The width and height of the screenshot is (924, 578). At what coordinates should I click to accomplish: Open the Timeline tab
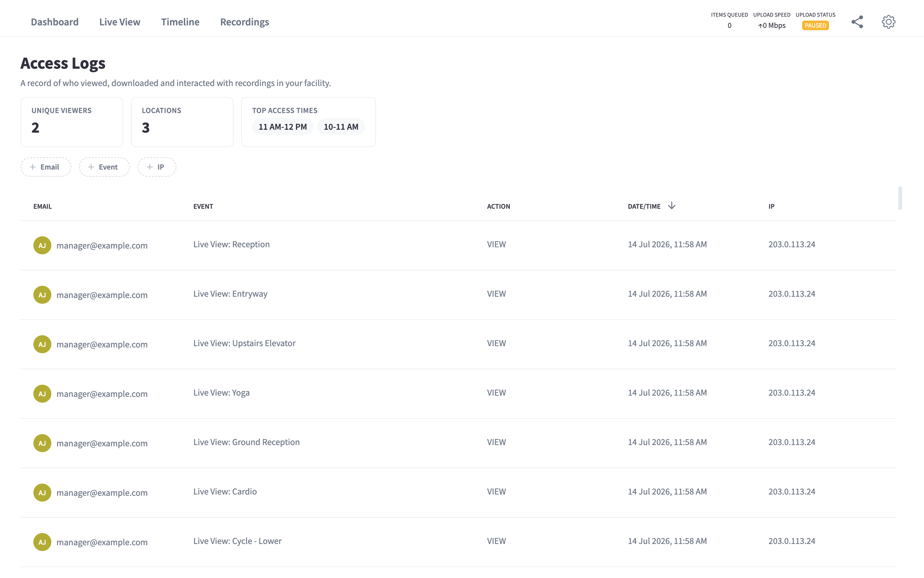180,22
